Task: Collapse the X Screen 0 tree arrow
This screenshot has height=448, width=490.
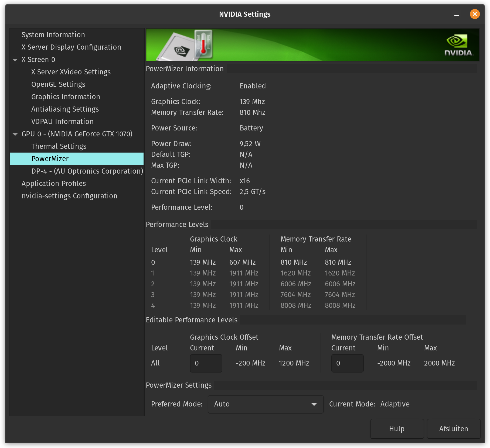Action: (x=15, y=60)
